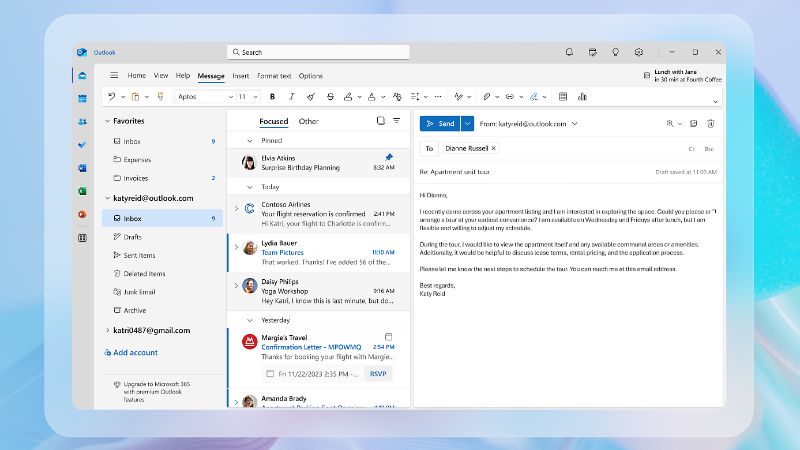
Task: Unpin the Elvia Atkins message
Action: [x=389, y=157]
